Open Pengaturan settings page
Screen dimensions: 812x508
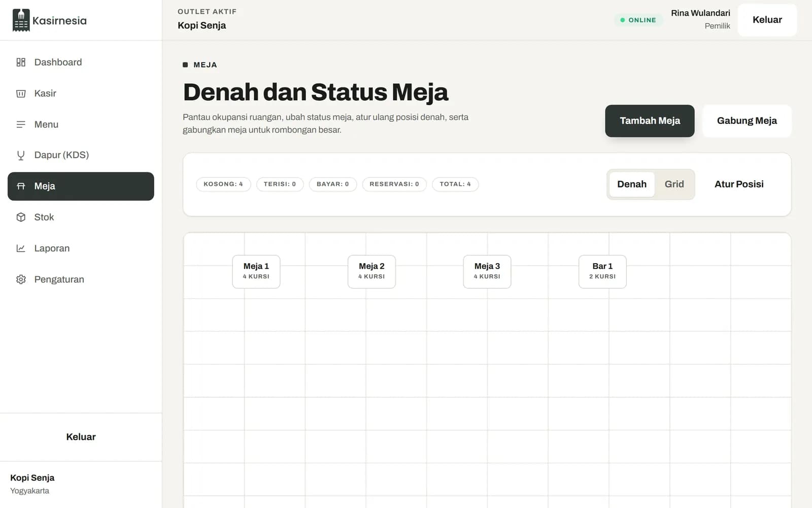click(x=81, y=279)
